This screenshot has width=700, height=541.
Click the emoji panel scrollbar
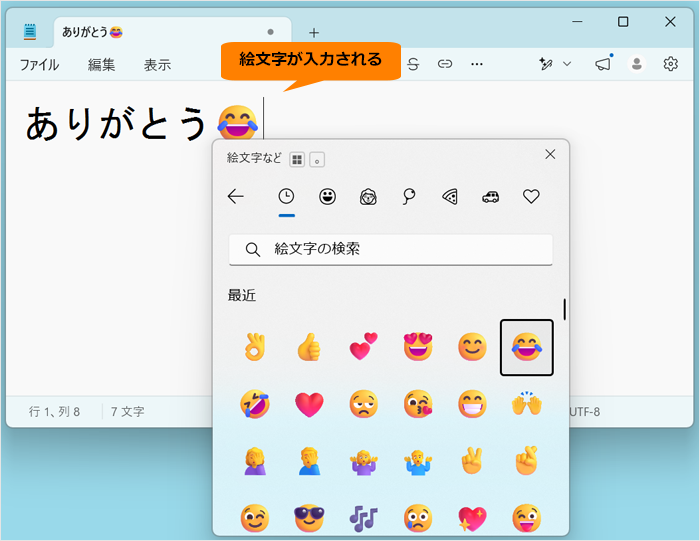[x=565, y=309]
